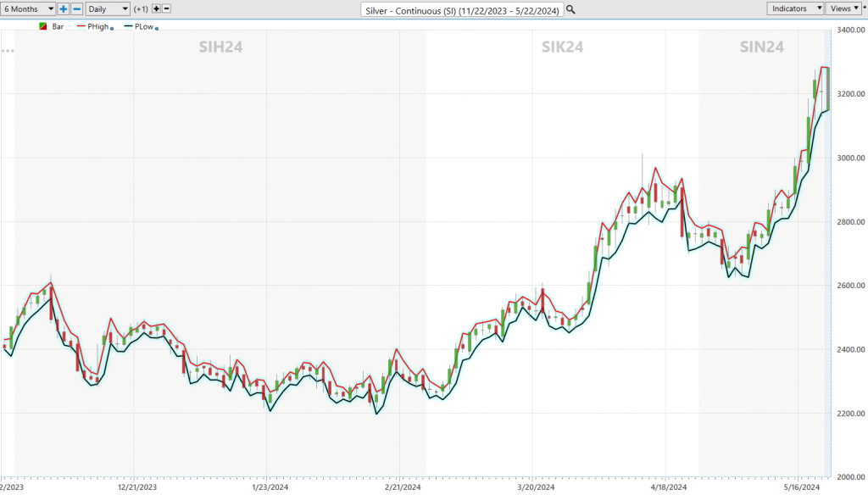868x495 pixels.
Task: Click the small dot beside PLow
Action: pyautogui.click(x=158, y=28)
